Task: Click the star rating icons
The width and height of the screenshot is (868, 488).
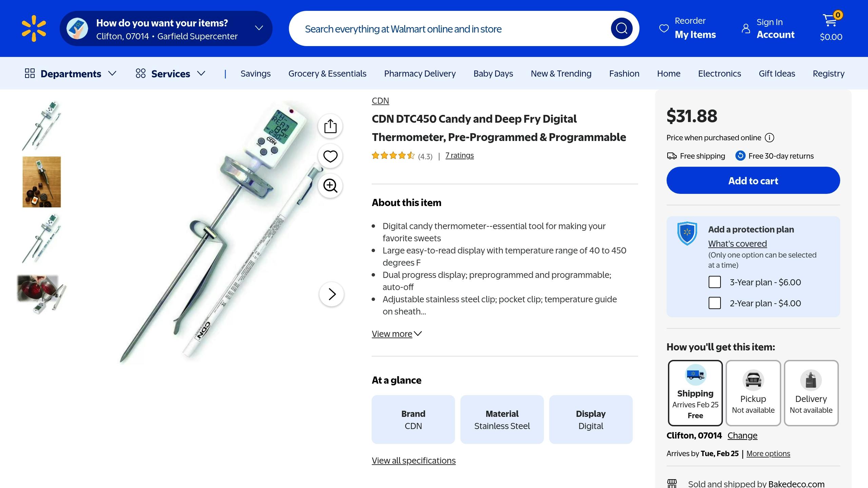Action: click(x=393, y=156)
